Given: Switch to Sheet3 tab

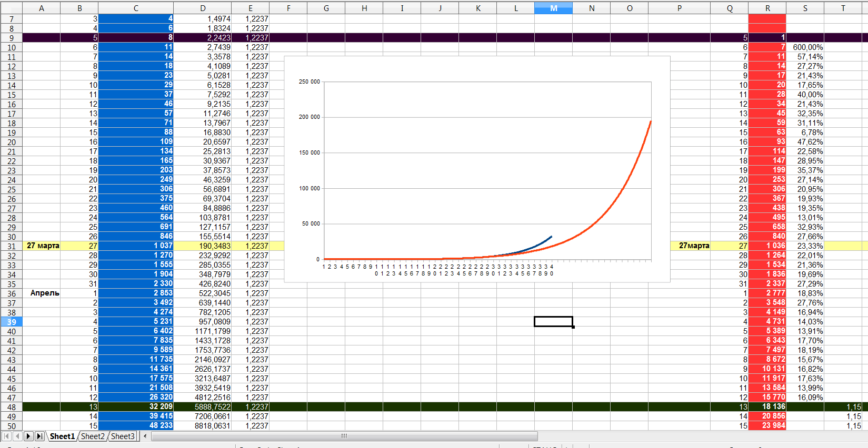Looking at the screenshot, I should pos(123,436).
